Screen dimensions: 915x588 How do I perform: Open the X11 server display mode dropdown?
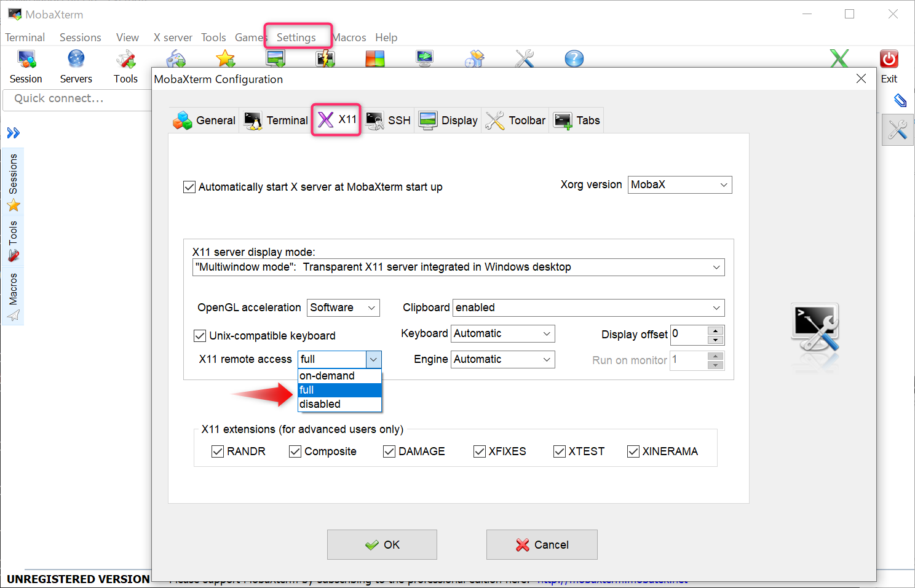click(x=458, y=267)
